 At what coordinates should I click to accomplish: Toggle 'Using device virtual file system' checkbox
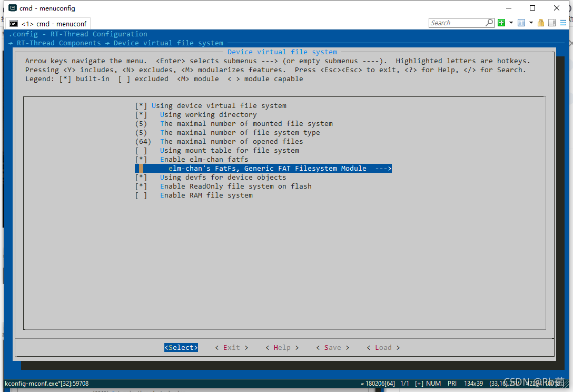click(141, 106)
